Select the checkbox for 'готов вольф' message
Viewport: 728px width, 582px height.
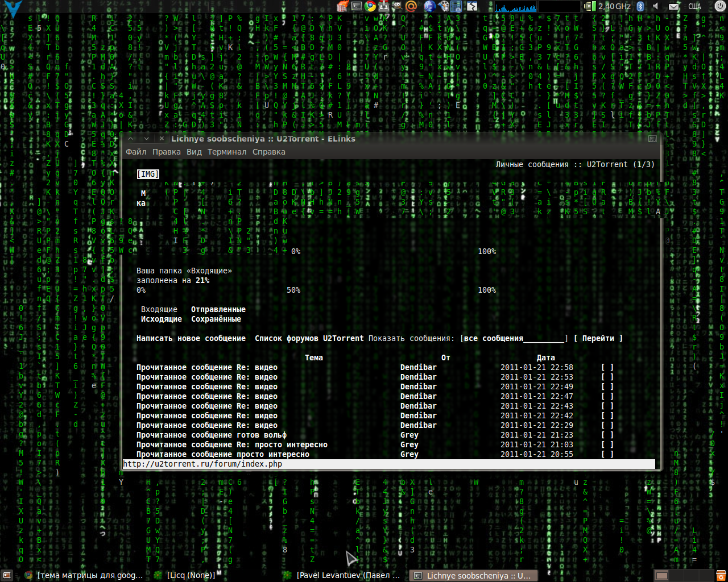(607, 435)
